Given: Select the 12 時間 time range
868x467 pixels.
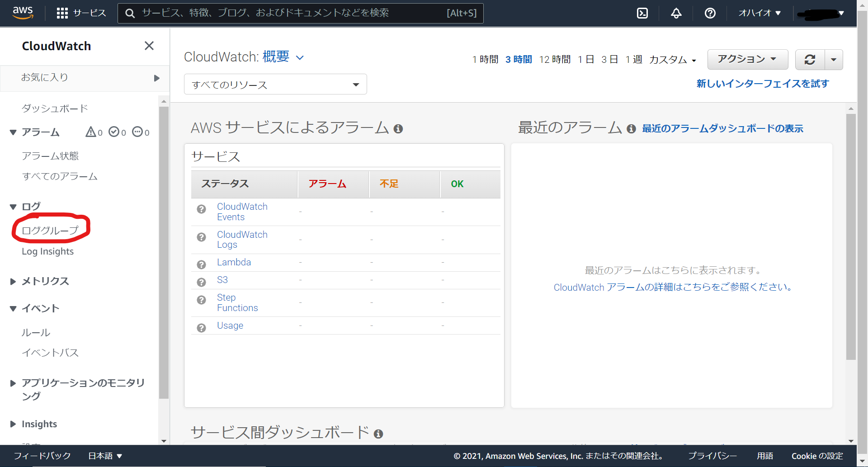Looking at the screenshot, I should [x=555, y=60].
